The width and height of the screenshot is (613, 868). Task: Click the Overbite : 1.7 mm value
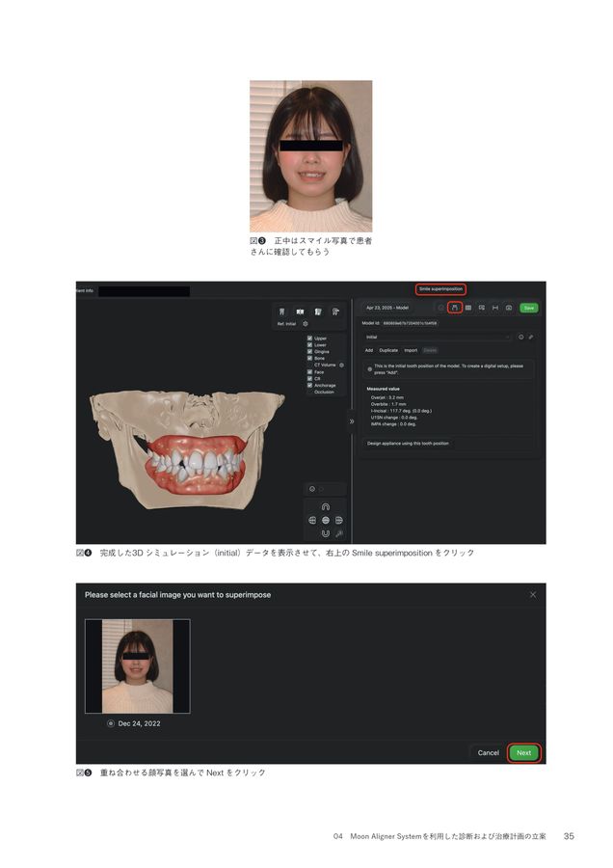coord(388,404)
